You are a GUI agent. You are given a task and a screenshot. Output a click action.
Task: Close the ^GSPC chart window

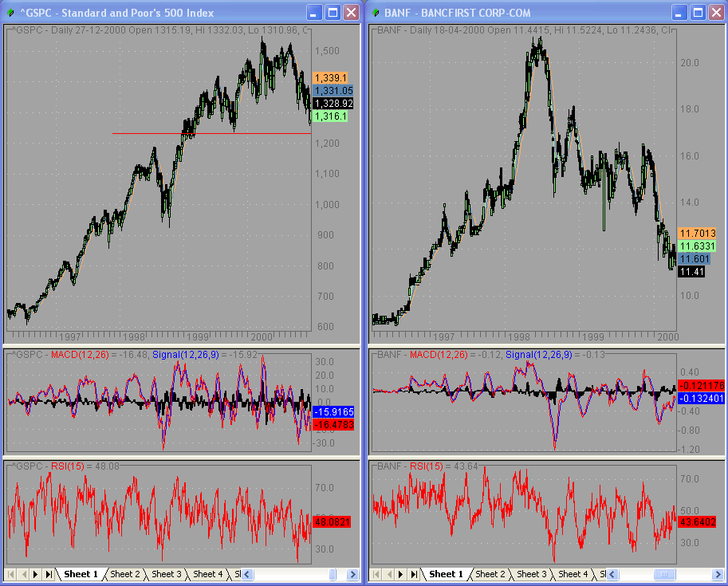pyautogui.click(x=351, y=13)
